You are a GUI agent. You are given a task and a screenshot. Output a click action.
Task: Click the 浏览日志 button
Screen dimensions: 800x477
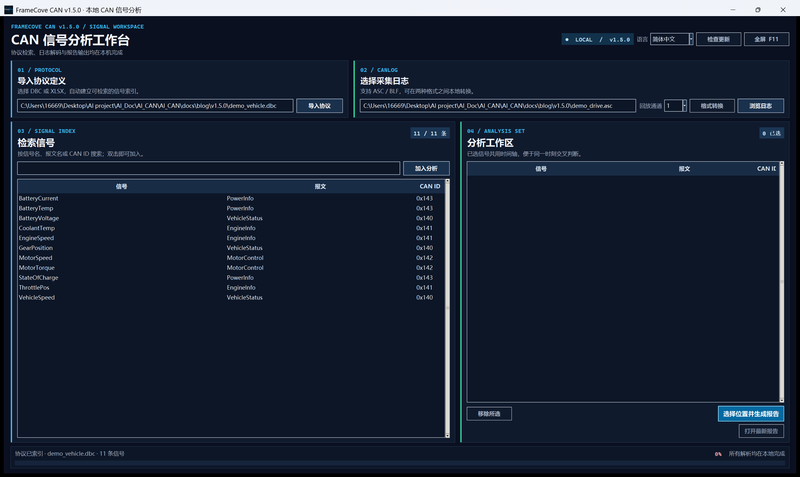(x=760, y=106)
